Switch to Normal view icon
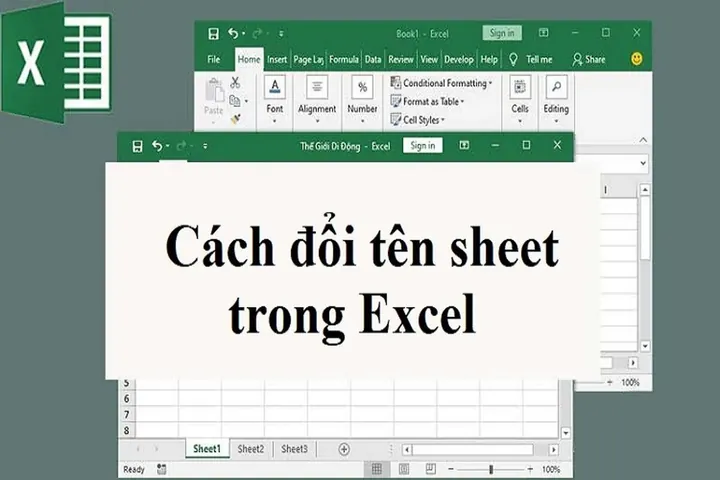 [x=377, y=469]
